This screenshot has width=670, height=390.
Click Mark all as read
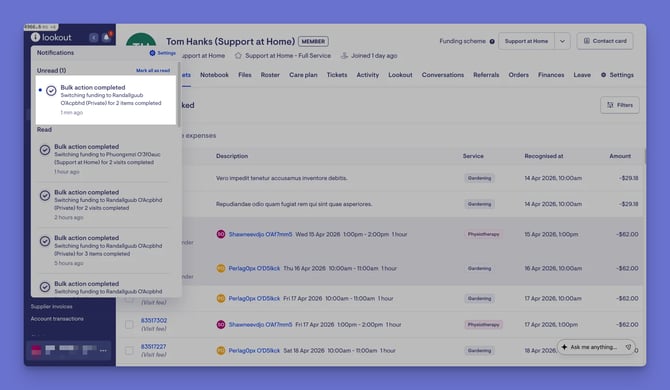point(153,70)
